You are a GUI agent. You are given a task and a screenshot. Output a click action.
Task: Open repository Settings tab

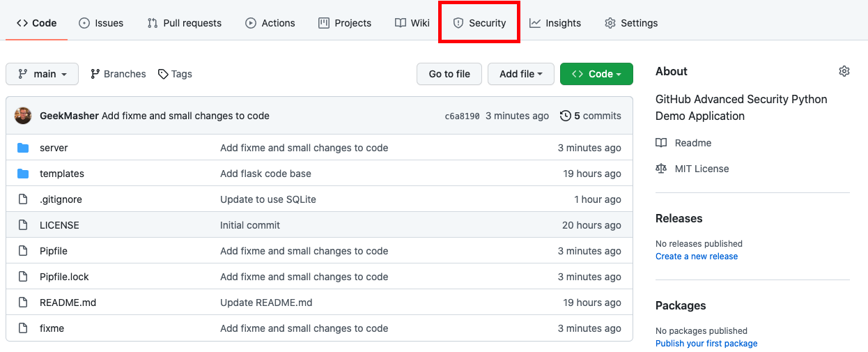tap(631, 23)
